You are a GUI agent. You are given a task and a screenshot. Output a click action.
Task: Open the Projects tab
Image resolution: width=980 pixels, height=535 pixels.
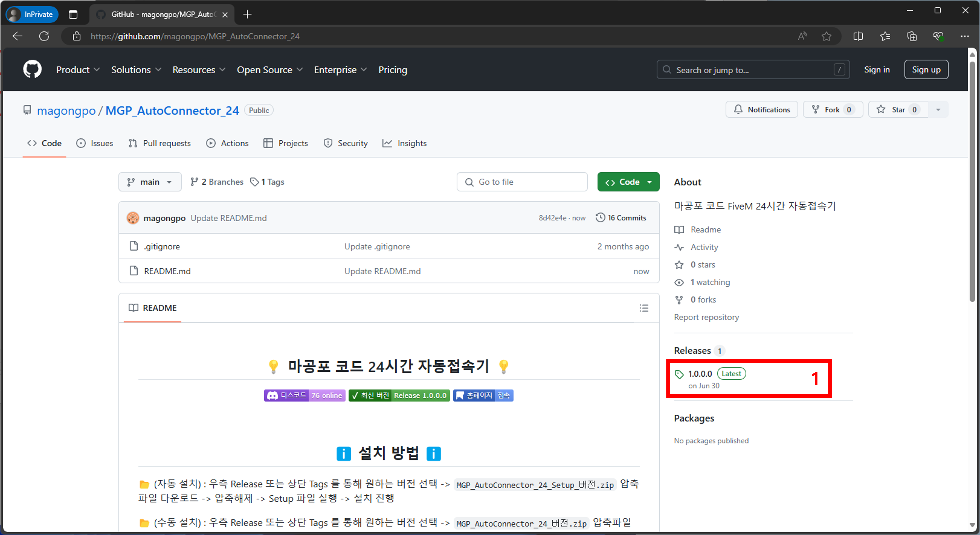click(286, 143)
